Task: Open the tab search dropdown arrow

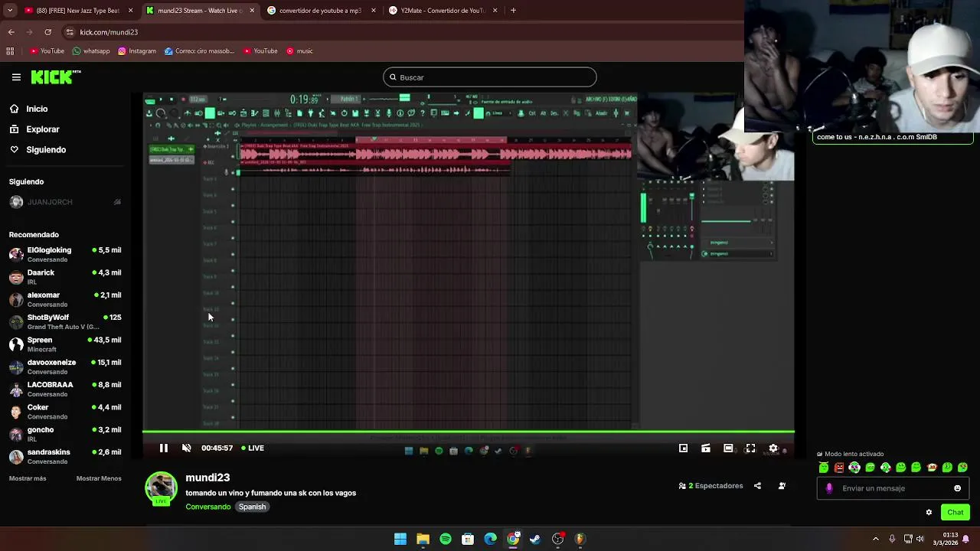Action: 8,11
